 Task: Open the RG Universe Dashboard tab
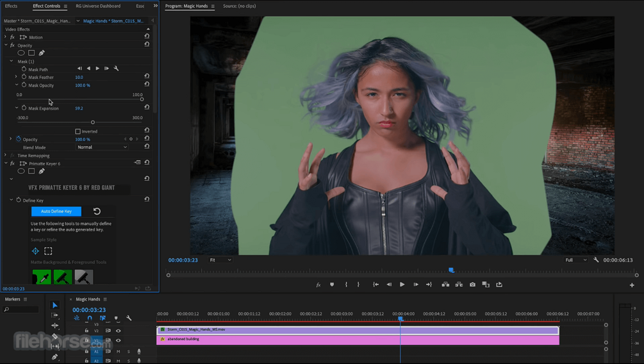pos(98,6)
